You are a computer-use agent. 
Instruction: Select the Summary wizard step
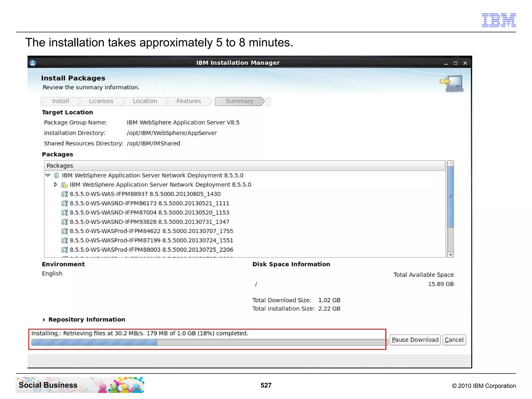point(239,101)
